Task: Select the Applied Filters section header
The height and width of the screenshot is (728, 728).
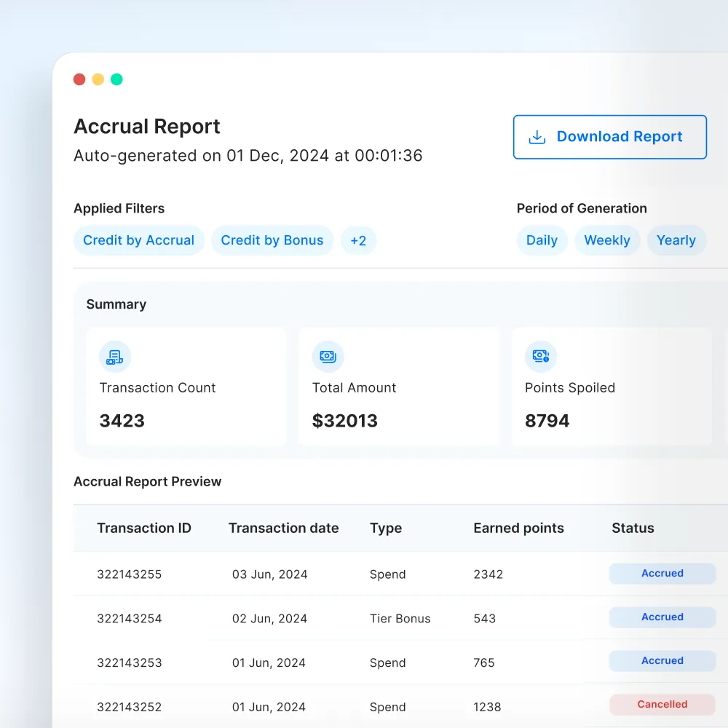Action: coord(119,208)
